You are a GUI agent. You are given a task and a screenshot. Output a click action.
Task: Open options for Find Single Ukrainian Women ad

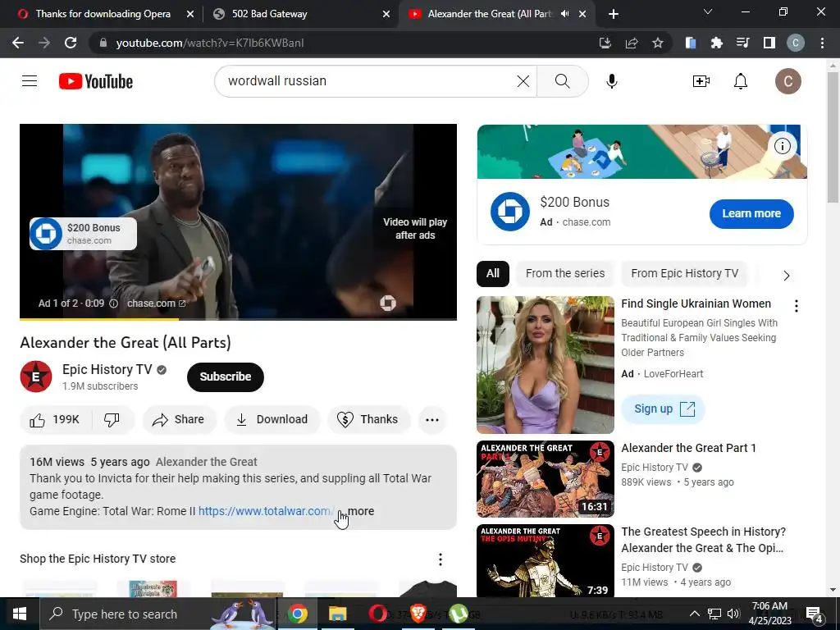click(x=796, y=306)
